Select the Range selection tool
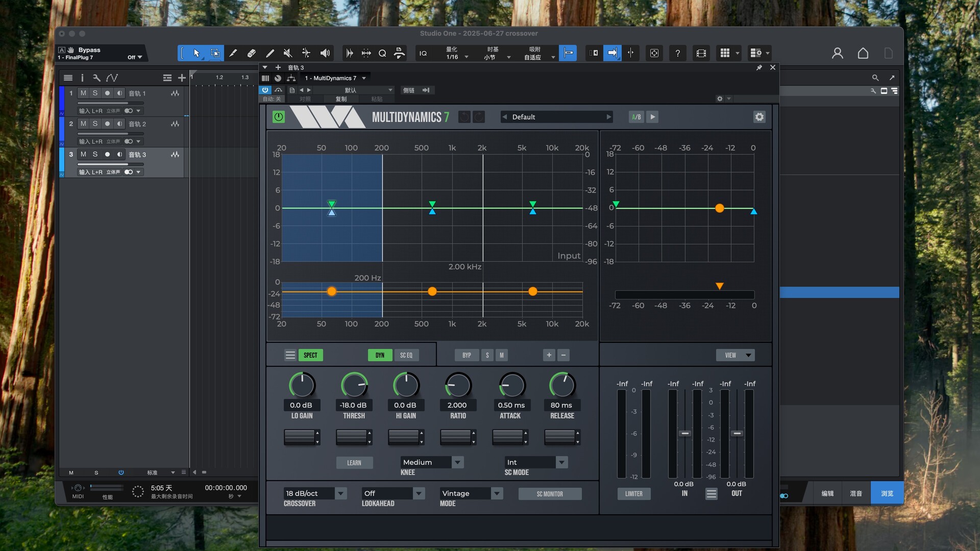 [215, 53]
